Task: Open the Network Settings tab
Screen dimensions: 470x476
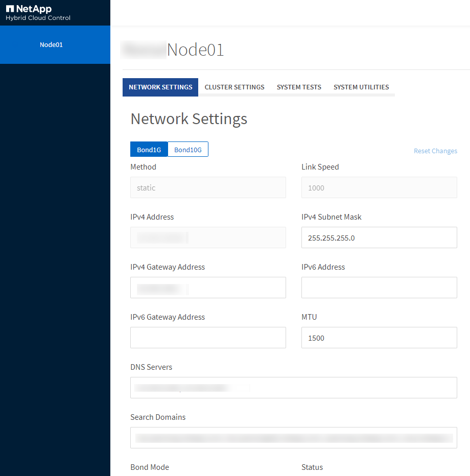Action: pos(160,87)
